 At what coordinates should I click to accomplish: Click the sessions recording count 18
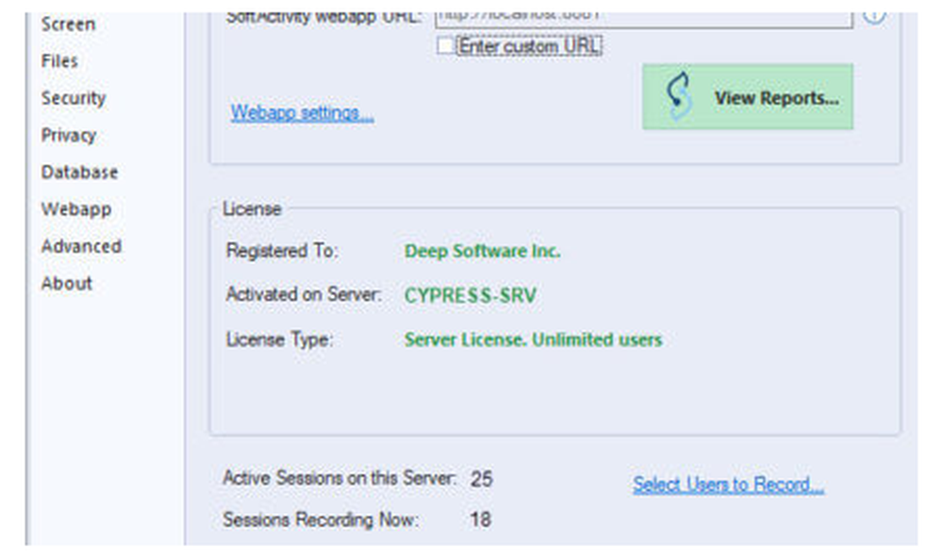tap(481, 519)
